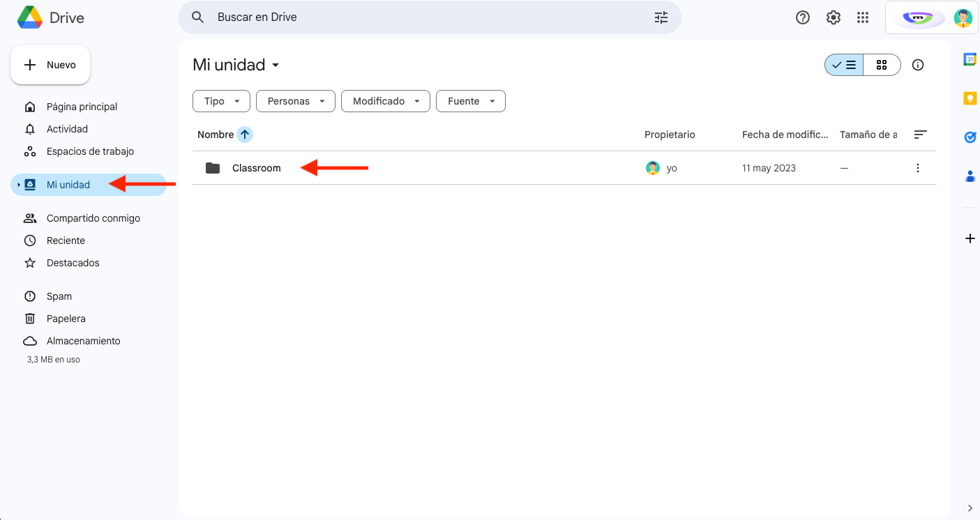Open the Tipo filter dropdown

click(221, 101)
